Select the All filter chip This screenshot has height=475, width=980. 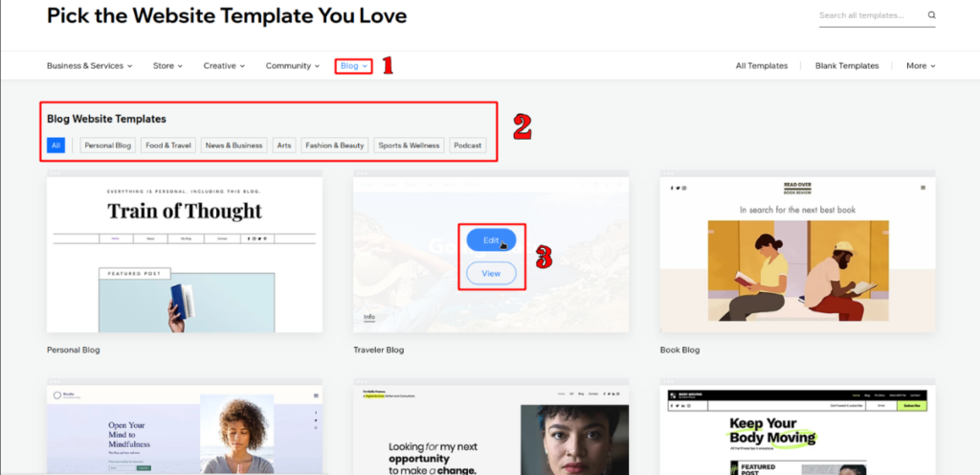(x=56, y=146)
